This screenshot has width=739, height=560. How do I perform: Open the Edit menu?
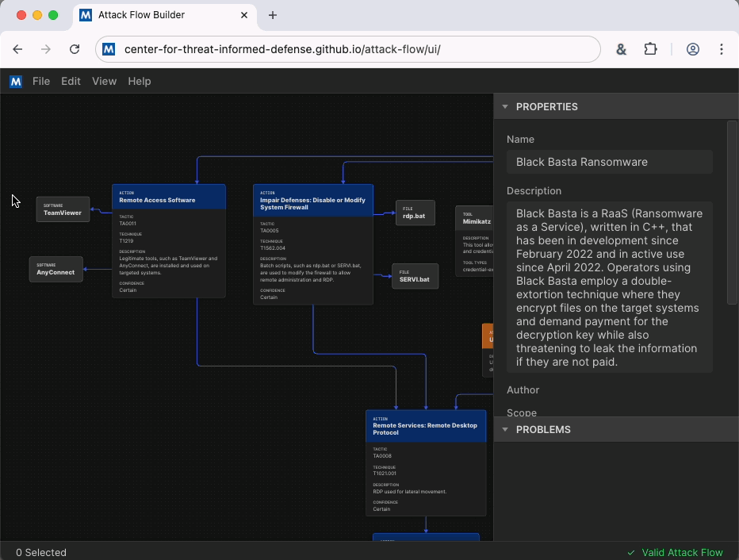coord(71,81)
